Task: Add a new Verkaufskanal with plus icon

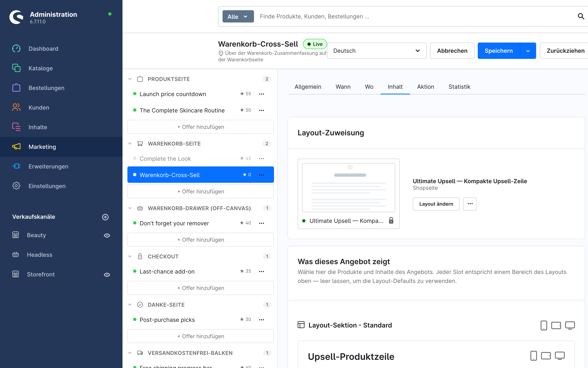Action: 105,217
